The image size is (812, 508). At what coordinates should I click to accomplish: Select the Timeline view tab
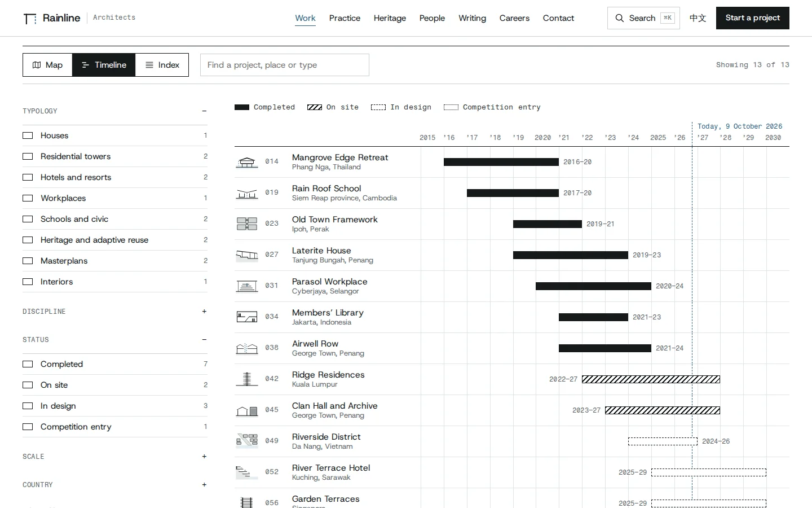coord(104,65)
